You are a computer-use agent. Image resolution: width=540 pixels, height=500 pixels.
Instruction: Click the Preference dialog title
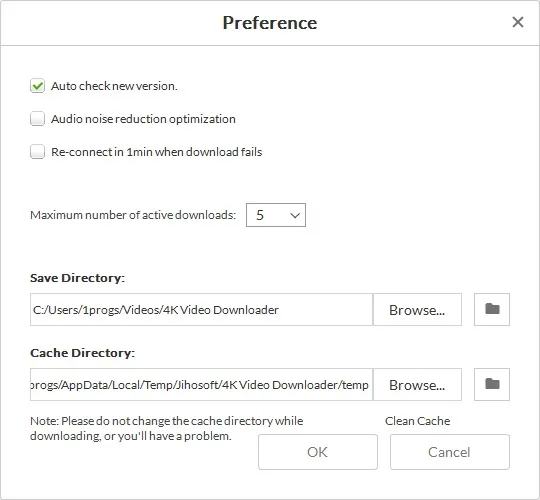(x=270, y=23)
